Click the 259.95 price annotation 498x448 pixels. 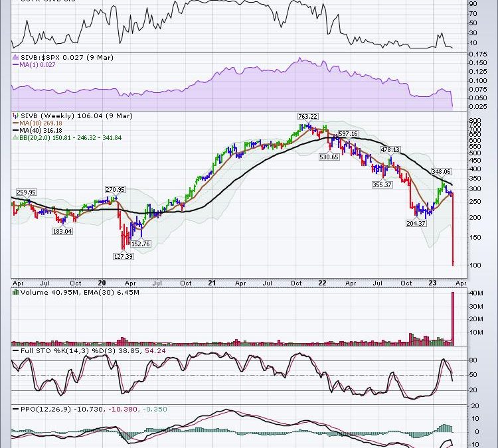27,192
